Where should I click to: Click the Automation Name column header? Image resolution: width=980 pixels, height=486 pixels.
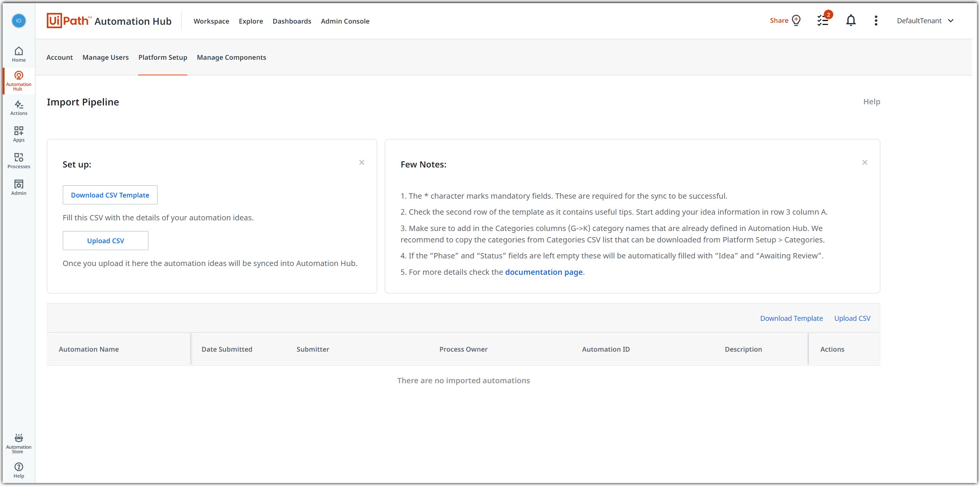coord(89,349)
